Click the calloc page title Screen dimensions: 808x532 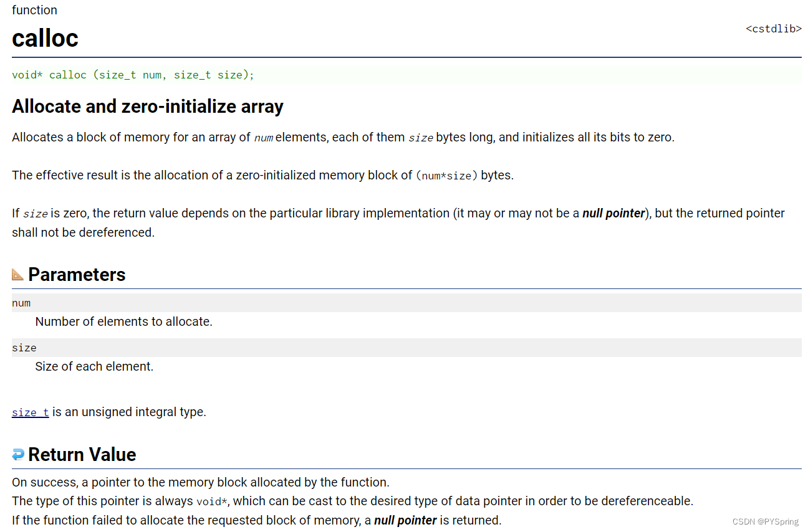pos(45,38)
